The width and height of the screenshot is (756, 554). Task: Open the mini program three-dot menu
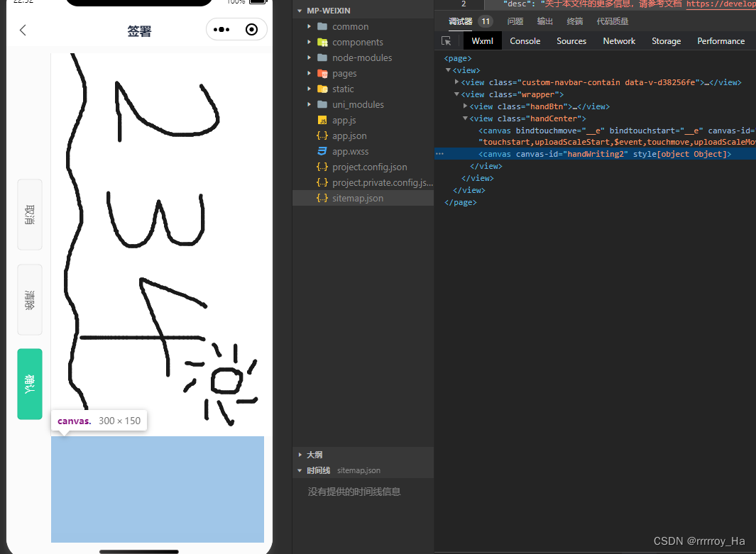221,30
